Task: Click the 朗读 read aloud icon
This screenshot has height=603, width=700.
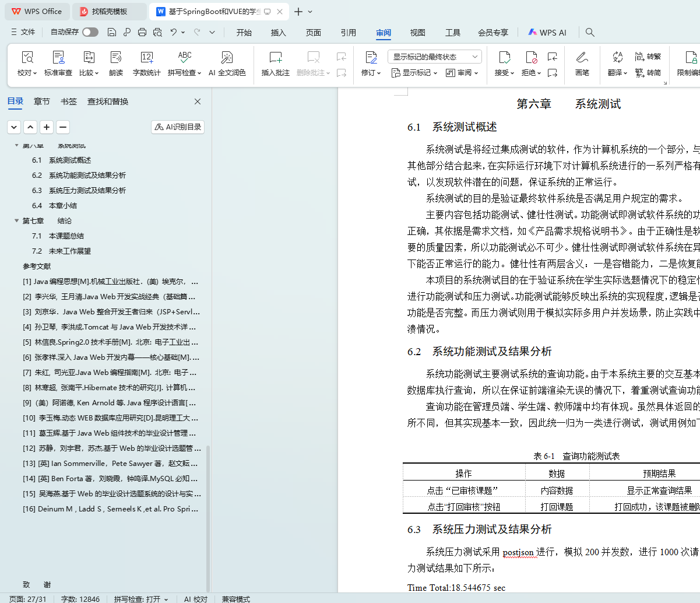Action: (x=116, y=58)
